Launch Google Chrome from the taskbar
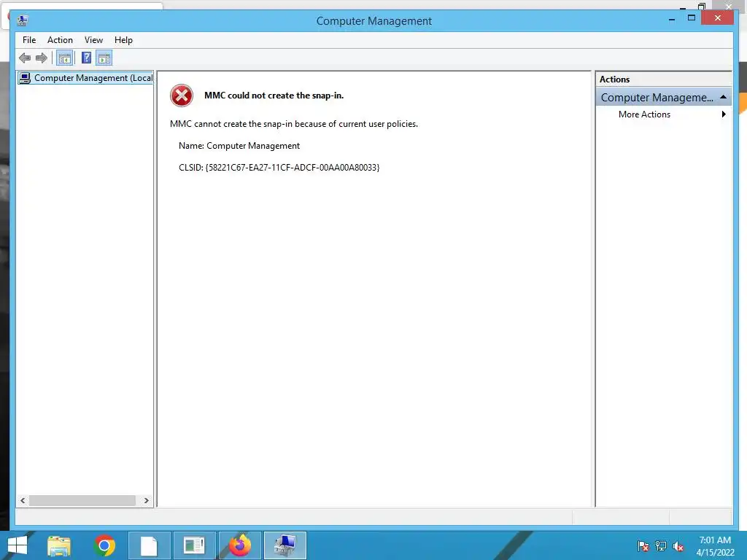Image resolution: width=747 pixels, height=560 pixels. click(x=104, y=545)
